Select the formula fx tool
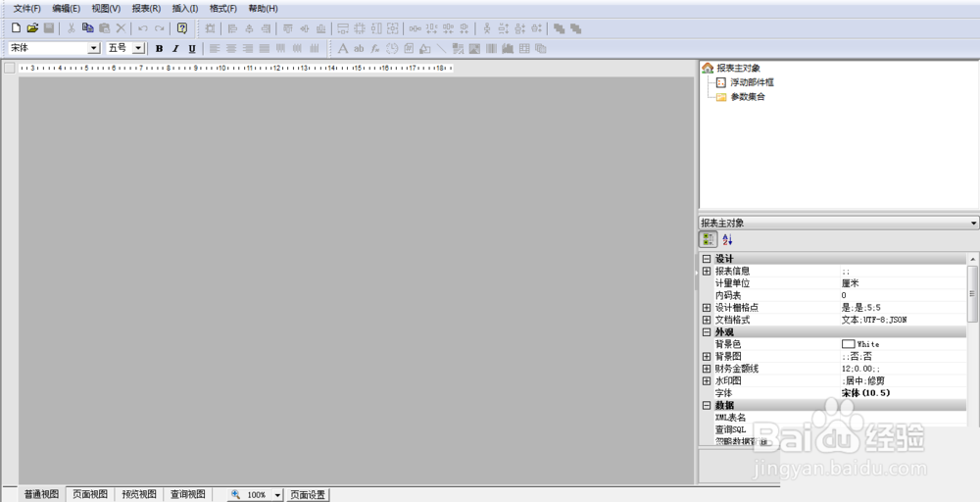 click(x=375, y=48)
